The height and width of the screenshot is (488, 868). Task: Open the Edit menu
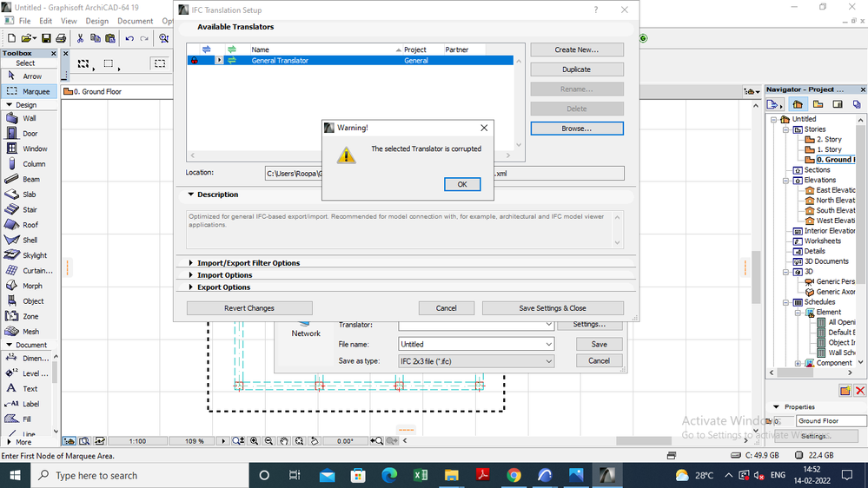[45, 21]
